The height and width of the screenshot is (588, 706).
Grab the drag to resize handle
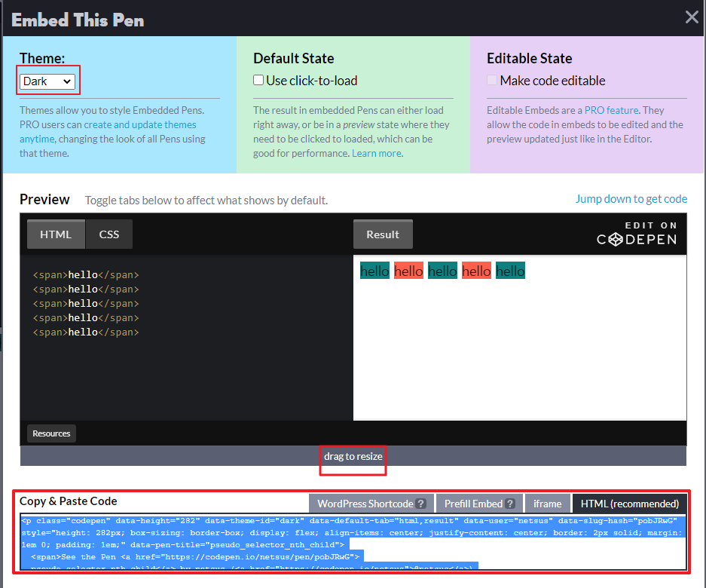pyautogui.click(x=353, y=456)
